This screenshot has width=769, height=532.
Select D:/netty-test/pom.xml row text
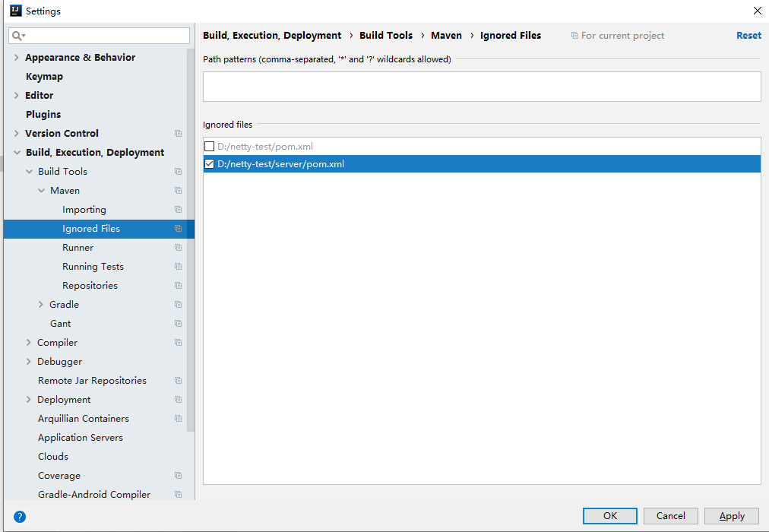pyautogui.click(x=265, y=147)
